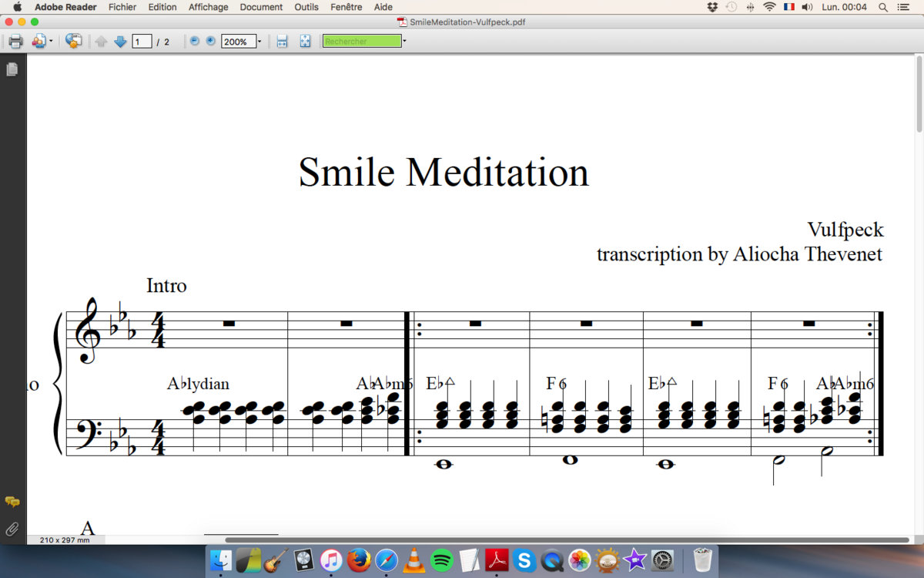This screenshot has height=578, width=924.
Task: Open the Aide menu
Action: click(383, 7)
